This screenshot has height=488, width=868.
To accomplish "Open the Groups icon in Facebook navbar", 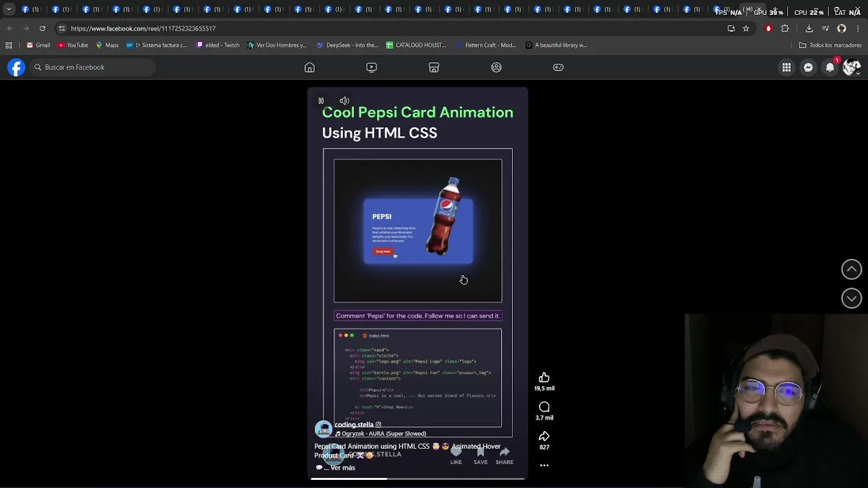I will point(496,67).
